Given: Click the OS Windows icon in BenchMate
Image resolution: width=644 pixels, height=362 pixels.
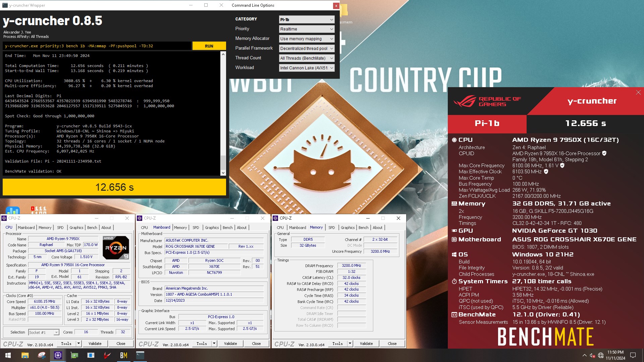Looking at the screenshot, I should (454, 254).
